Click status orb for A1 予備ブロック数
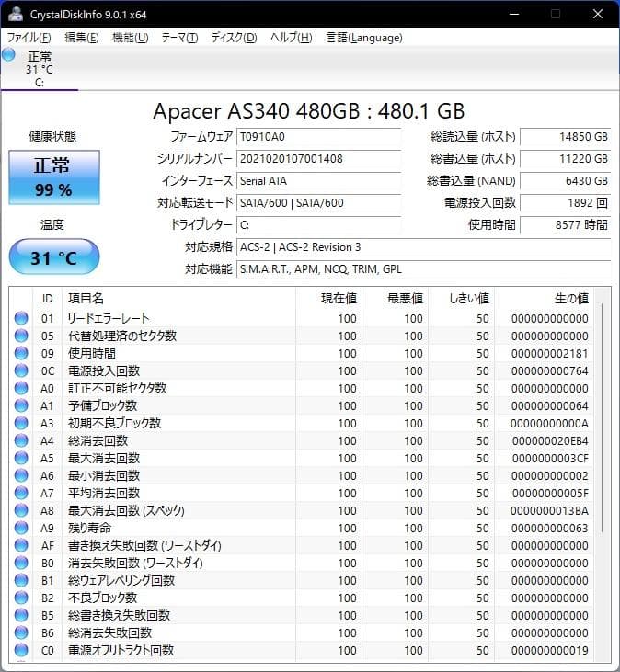The height and width of the screenshot is (672, 620). point(21,405)
